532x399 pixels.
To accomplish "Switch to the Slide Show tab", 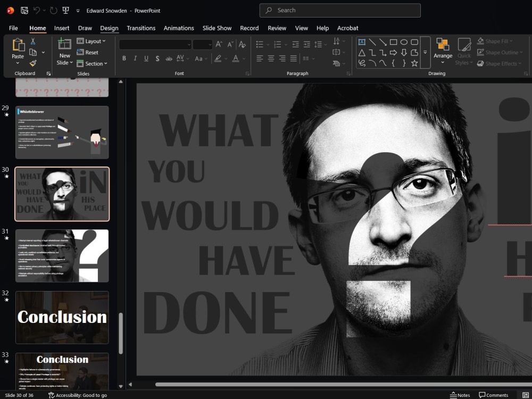I will tap(217, 28).
